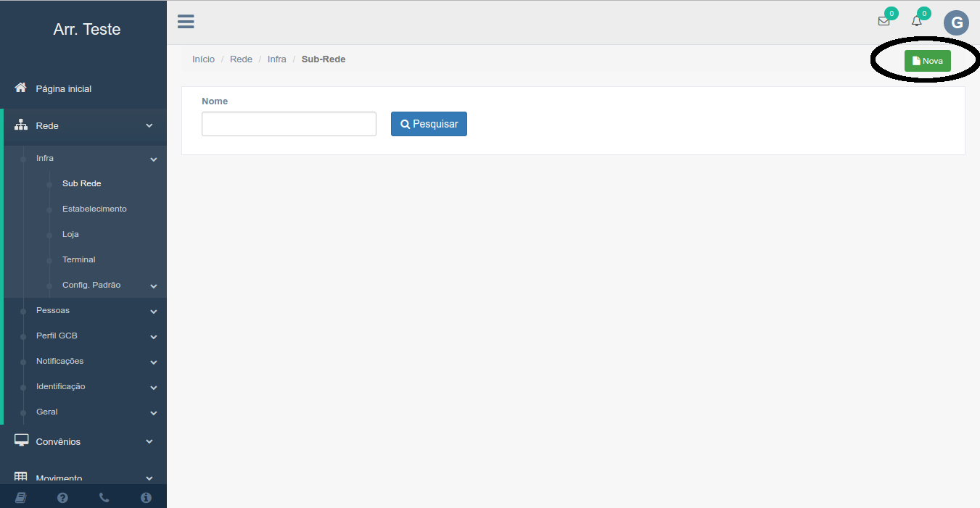Click the Início breadcrumb link
Image resolution: width=980 pixels, height=508 pixels.
click(x=203, y=59)
